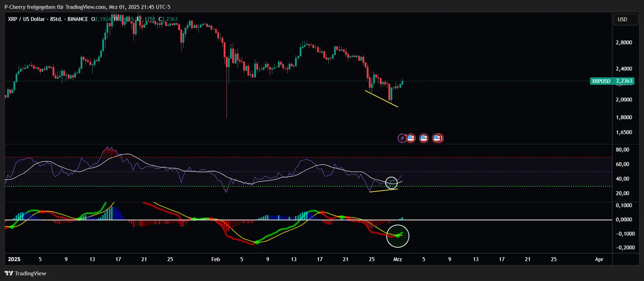The width and height of the screenshot is (644, 281).
Task: Click the 2,4000 price axis label
Action: coord(624,69)
